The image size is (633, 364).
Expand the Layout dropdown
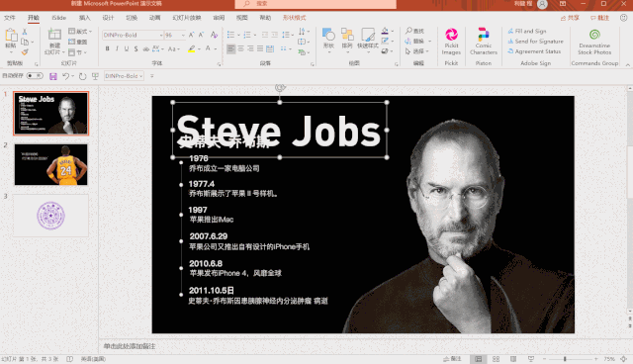tap(80, 31)
